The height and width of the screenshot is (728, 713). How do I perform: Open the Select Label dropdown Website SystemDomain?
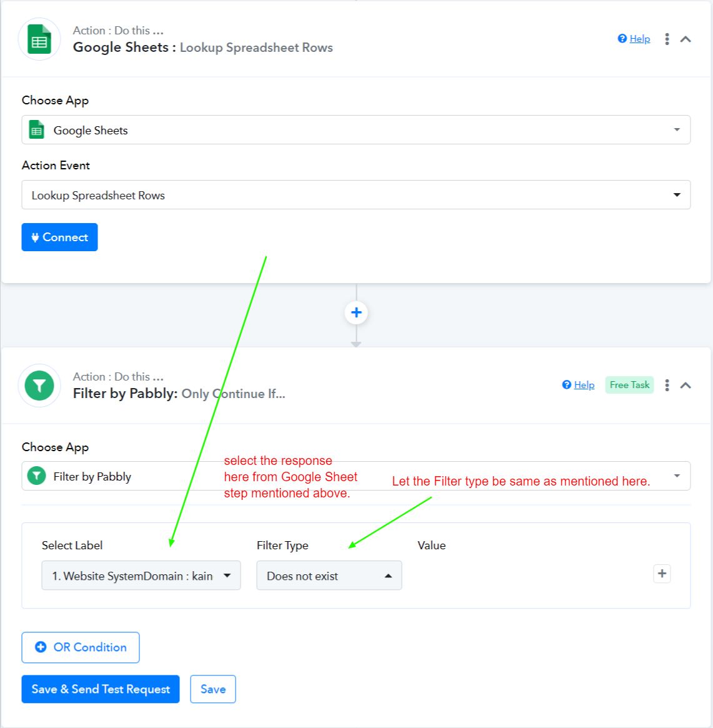pos(141,576)
